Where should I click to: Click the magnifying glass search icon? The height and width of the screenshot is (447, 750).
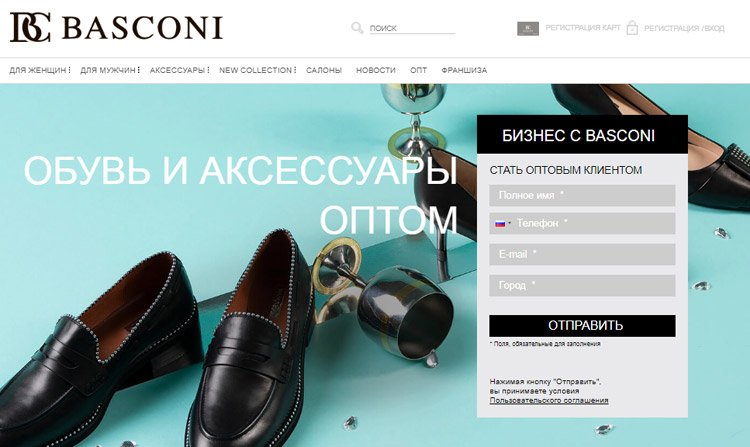(x=357, y=28)
